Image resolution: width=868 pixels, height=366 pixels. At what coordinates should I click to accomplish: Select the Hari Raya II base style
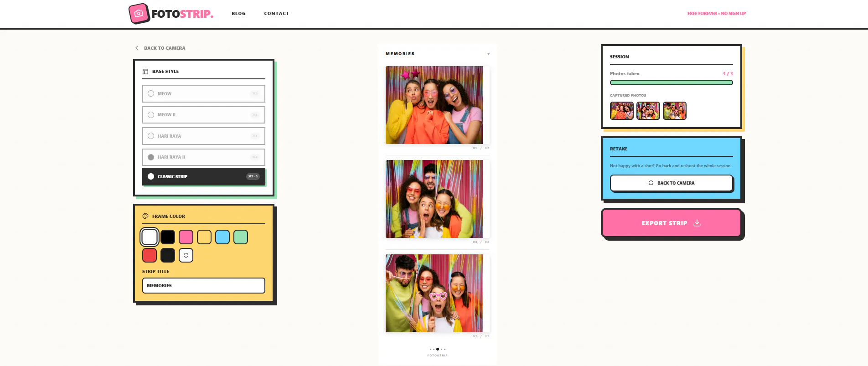[x=203, y=157]
